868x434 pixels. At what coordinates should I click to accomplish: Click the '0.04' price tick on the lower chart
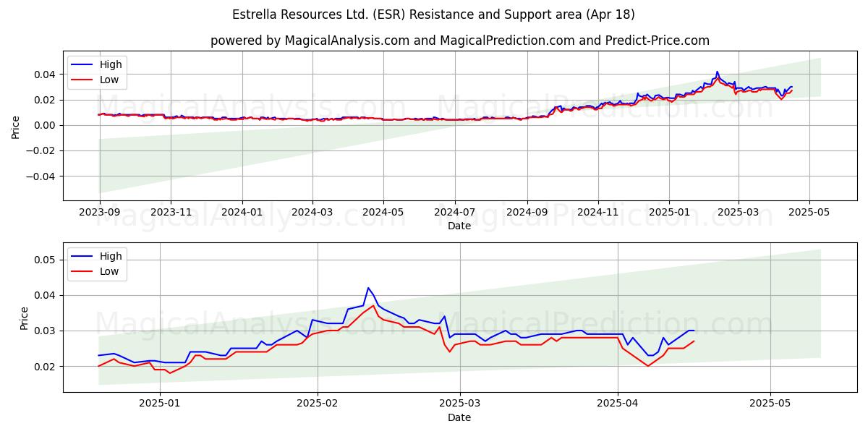click(46, 295)
